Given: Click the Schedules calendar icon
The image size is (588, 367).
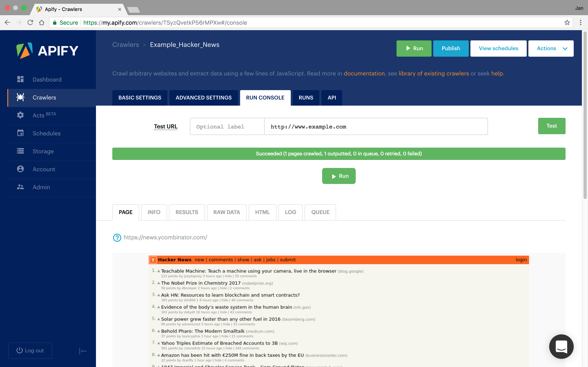Looking at the screenshot, I should 20,133.
